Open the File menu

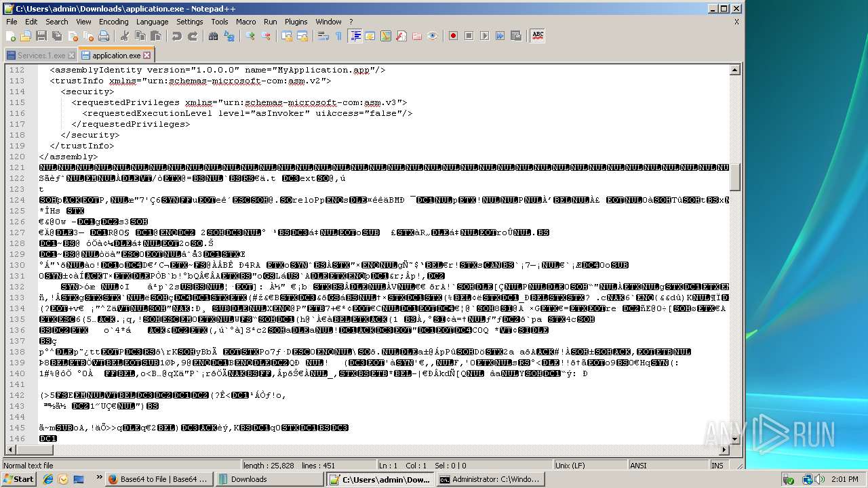coord(12,22)
